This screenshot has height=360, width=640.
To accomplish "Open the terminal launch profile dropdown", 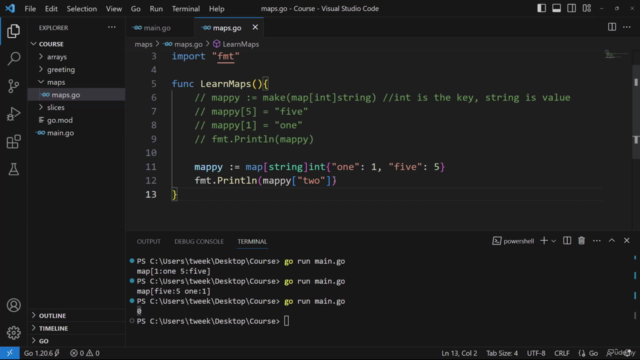I will (x=553, y=241).
